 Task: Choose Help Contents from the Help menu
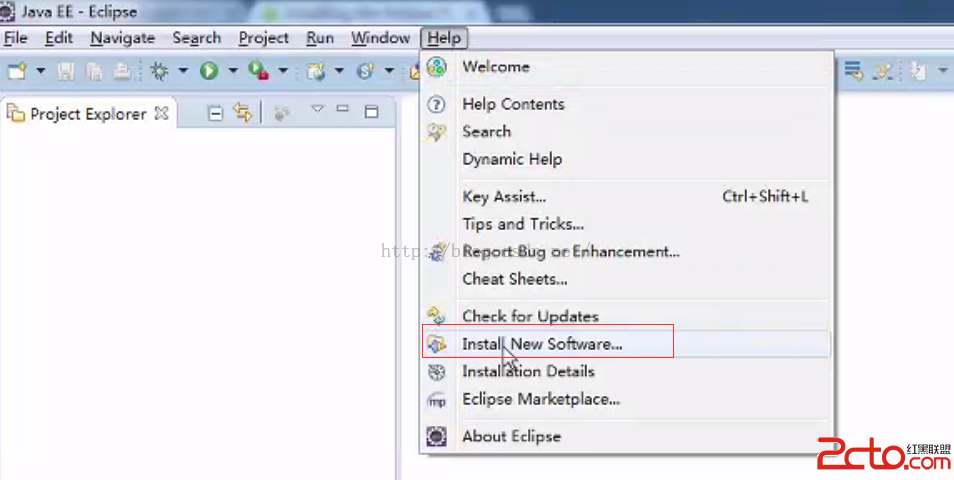pyautogui.click(x=625, y=104)
